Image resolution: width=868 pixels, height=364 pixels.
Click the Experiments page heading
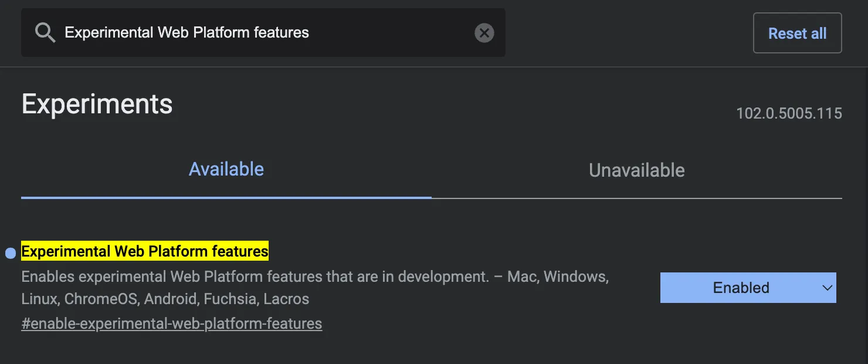point(97,104)
